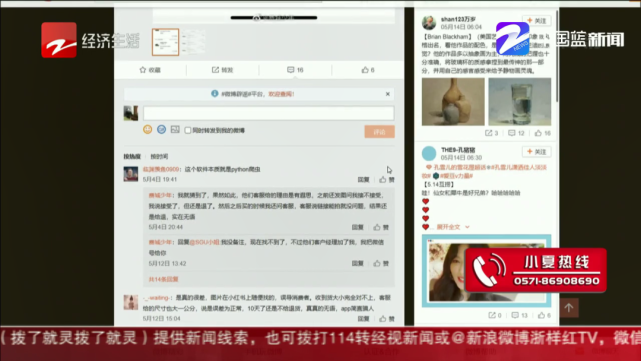This screenshot has width=641, height=361.
Task: Click the repost icon (转发)
Action: [x=215, y=70]
